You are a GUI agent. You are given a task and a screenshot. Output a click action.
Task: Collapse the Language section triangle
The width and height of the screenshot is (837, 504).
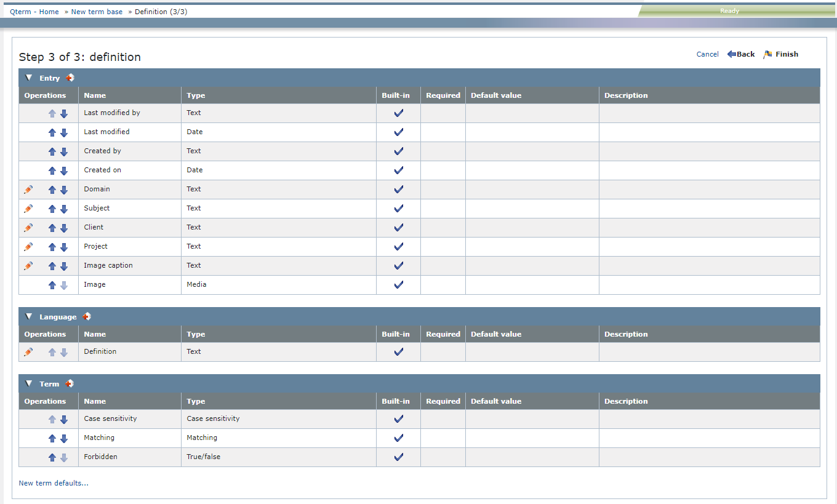coord(28,316)
